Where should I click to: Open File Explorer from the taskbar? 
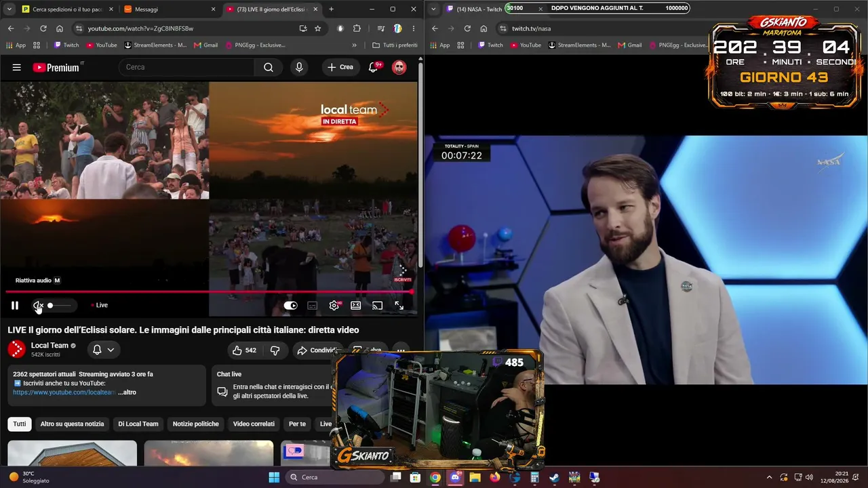475,477
